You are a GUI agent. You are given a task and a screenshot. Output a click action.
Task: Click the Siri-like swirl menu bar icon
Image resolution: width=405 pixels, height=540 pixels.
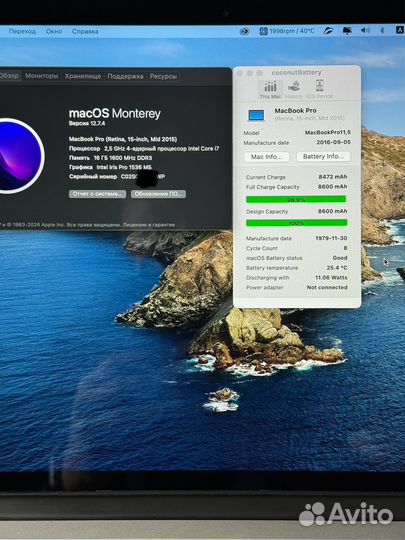[x=244, y=31]
